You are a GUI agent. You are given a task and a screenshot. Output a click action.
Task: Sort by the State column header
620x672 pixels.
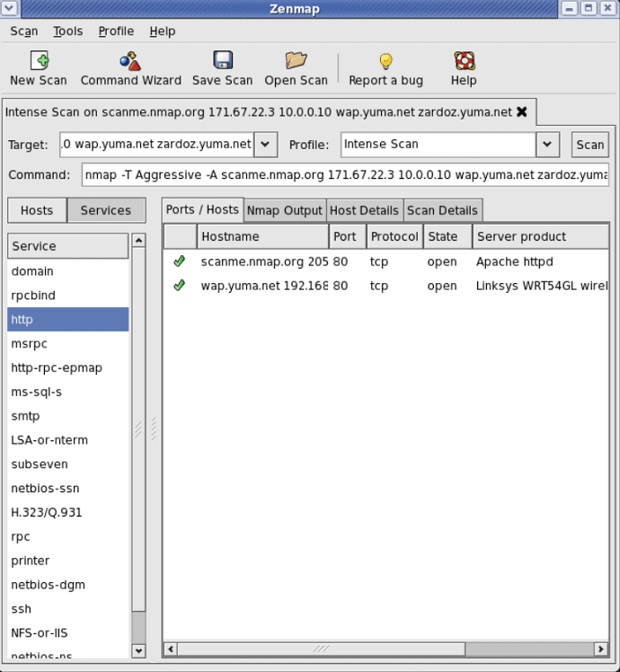(x=447, y=236)
